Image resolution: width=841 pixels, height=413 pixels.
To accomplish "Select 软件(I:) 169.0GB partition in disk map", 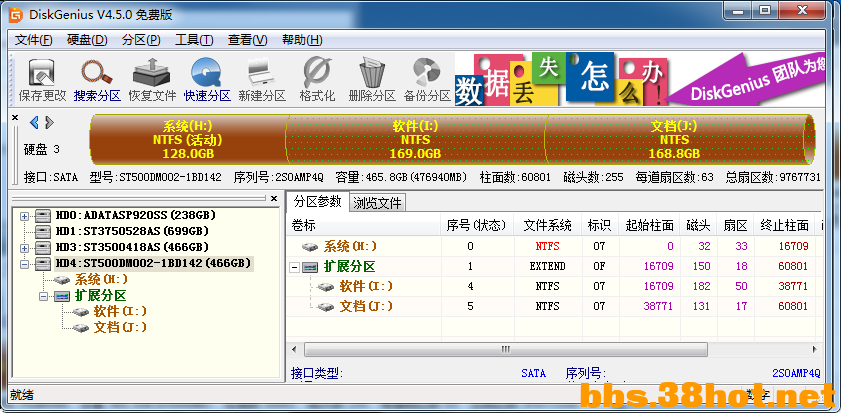I will [415, 139].
